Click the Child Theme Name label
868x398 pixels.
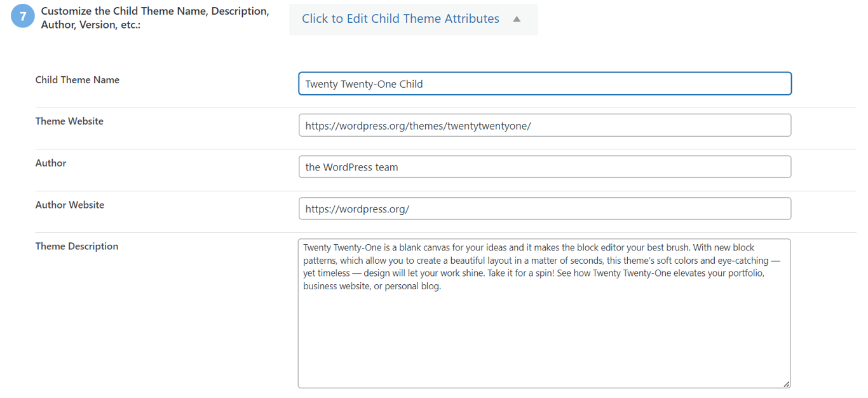point(78,79)
